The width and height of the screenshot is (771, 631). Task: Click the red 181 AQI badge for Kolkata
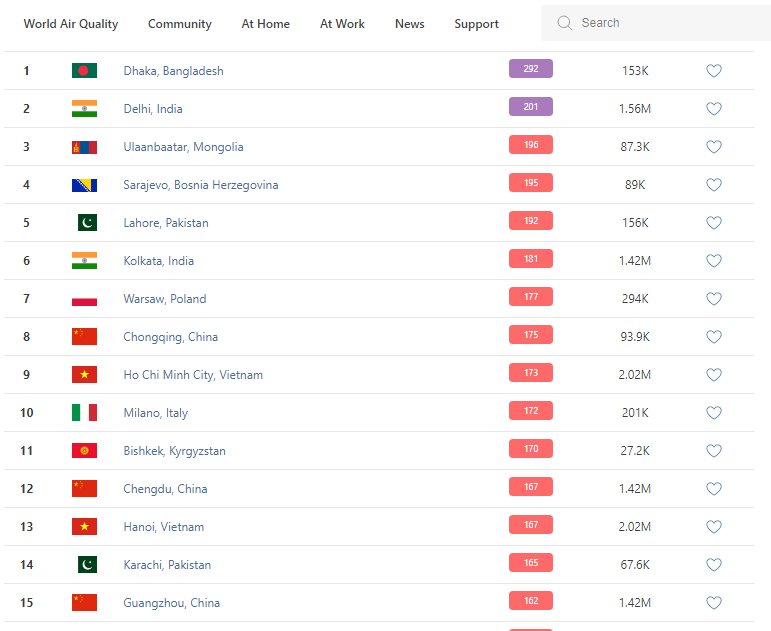pyautogui.click(x=530, y=259)
